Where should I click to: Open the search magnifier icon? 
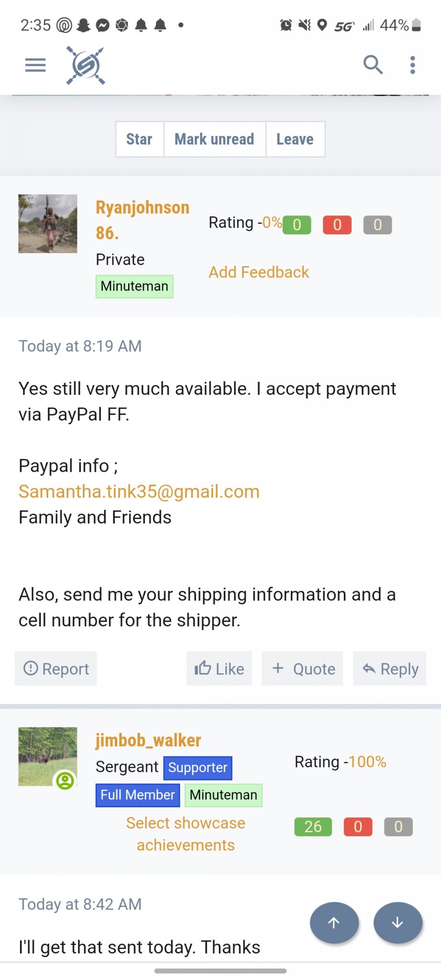click(373, 65)
